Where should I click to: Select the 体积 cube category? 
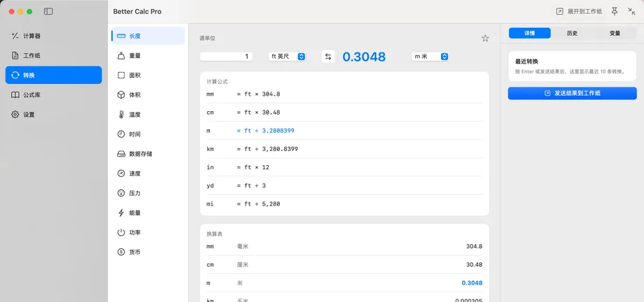pyautogui.click(x=148, y=95)
